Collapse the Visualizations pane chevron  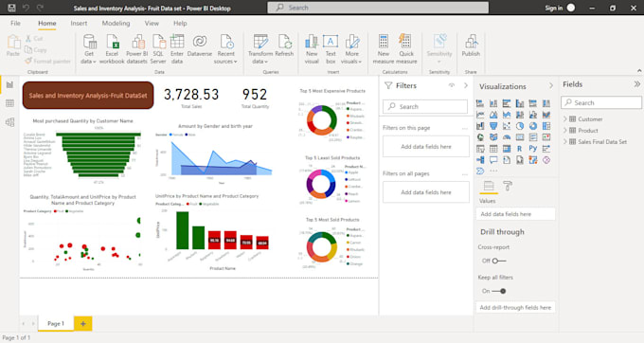coord(551,86)
